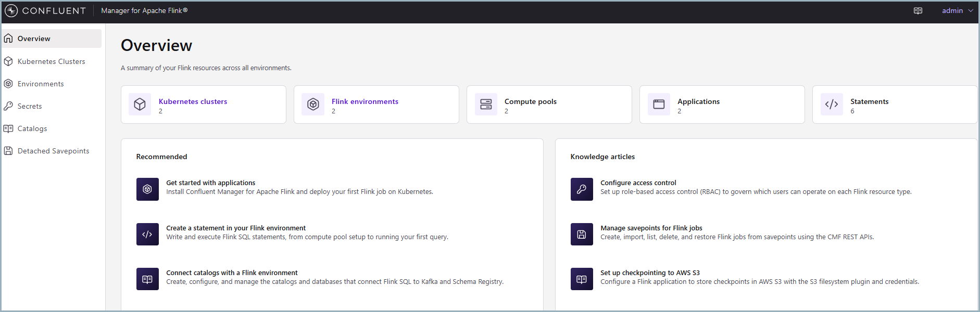Click the Kubernetes Clusters cube icon in sidebar
The image size is (980, 312).
[x=8, y=61]
